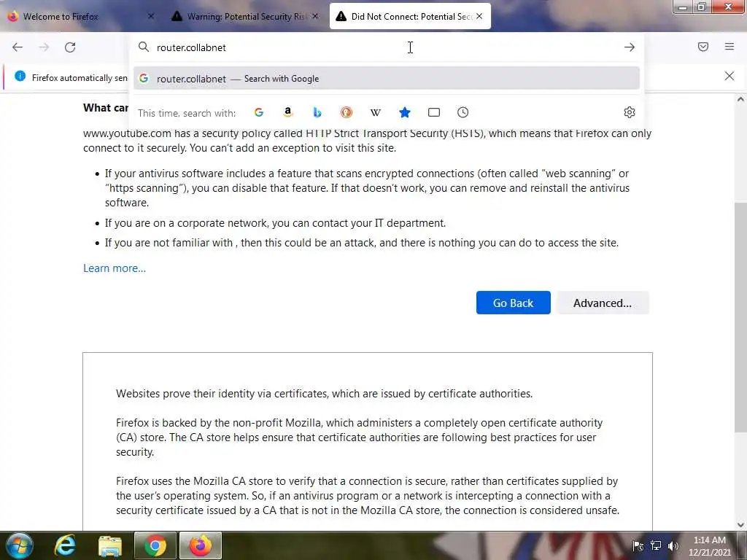Click the Go Back button

point(513,303)
